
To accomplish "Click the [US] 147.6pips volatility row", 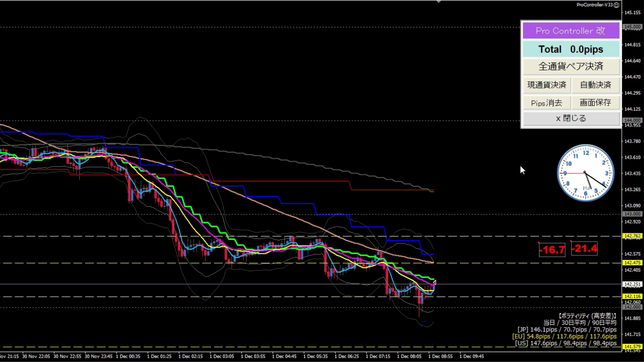I will (x=566, y=343).
